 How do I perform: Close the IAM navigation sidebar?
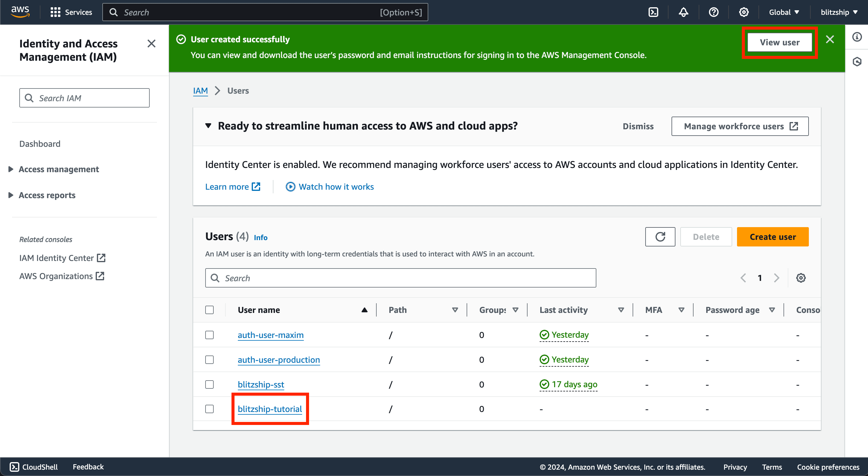151,43
